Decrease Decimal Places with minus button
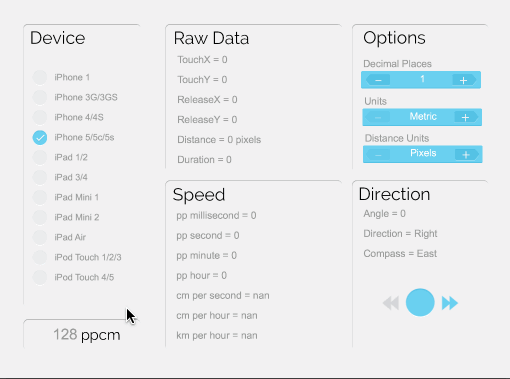The width and height of the screenshot is (510, 379). point(378,80)
